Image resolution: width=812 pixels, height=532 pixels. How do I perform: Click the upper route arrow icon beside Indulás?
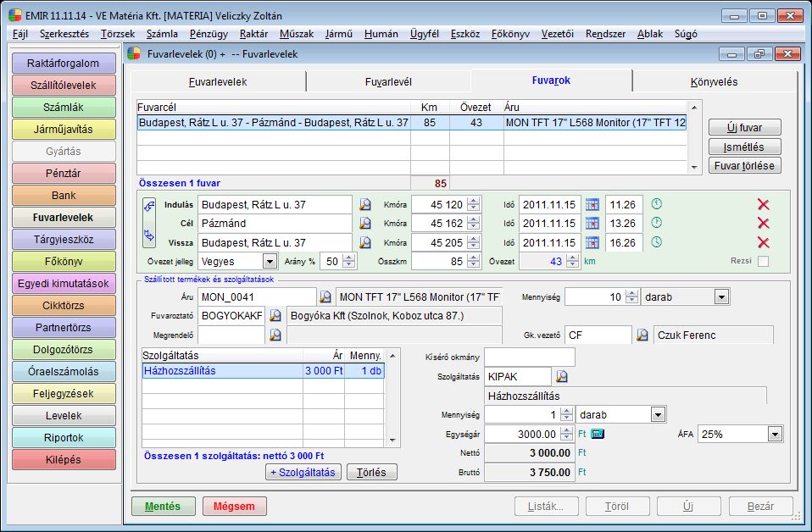(x=149, y=206)
